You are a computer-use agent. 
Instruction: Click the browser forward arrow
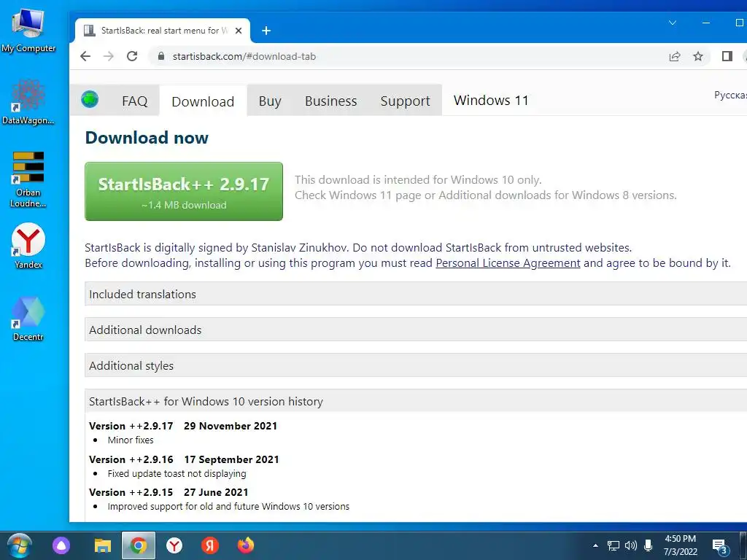pyautogui.click(x=109, y=56)
